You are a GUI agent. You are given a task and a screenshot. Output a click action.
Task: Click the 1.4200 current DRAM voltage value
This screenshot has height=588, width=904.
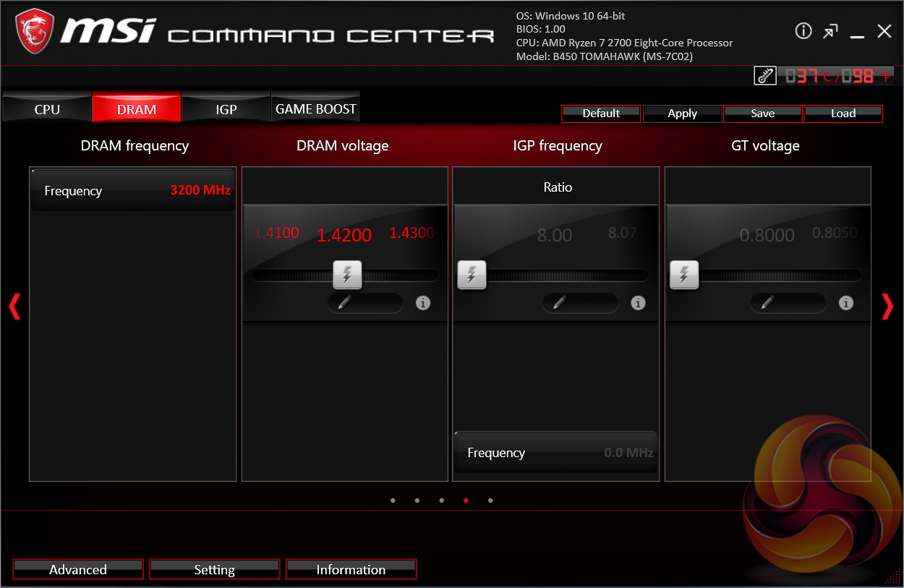click(x=344, y=235)
